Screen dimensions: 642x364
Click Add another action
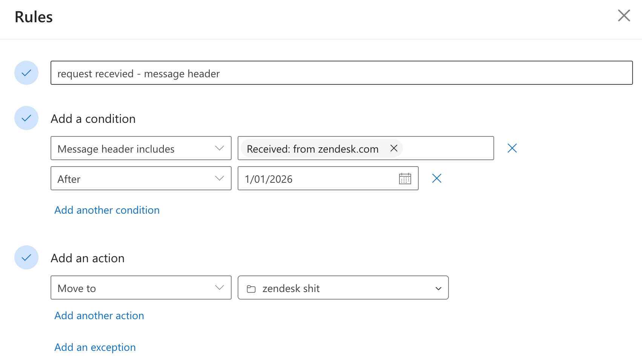click(99, 316)
